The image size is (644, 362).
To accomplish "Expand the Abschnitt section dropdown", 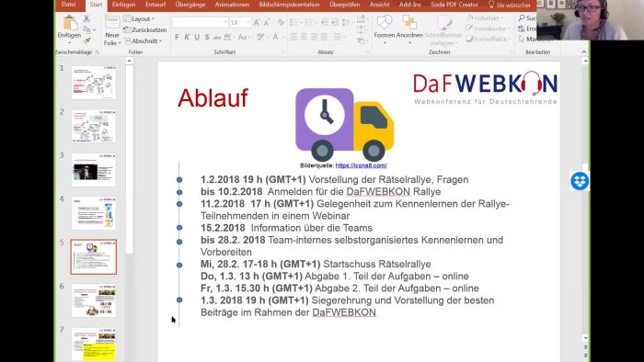I will 143,41.
